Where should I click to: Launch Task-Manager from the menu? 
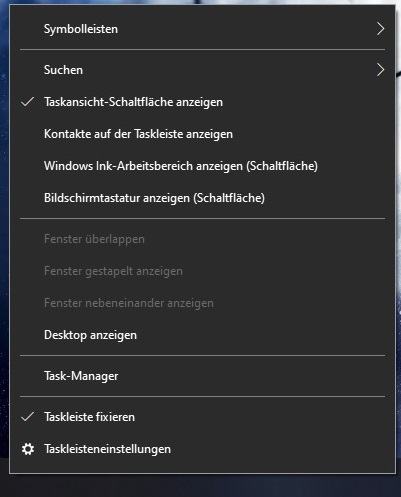tap(202, 376)
